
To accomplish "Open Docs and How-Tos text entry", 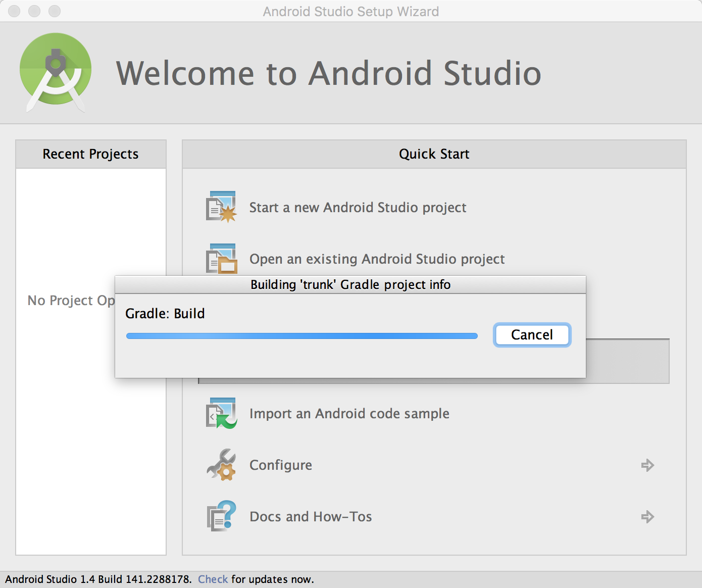I will [x=311, y=517].
